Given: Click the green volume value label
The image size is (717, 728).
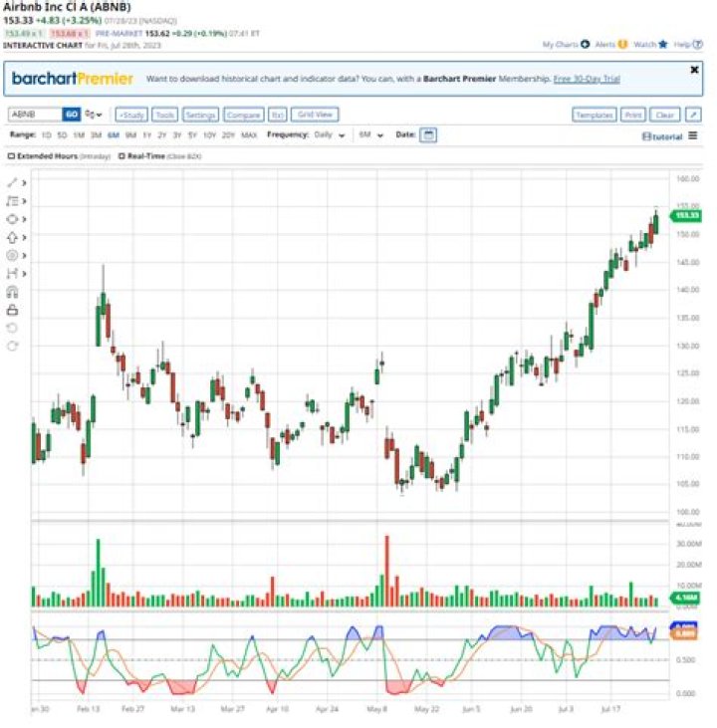Looking at the screenshot, I should pyautogui.click(x=685, y=598).
